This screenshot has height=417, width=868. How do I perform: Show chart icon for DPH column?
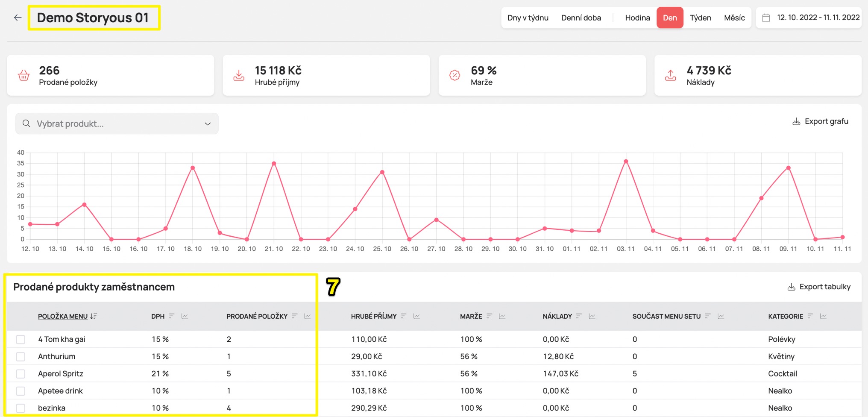click(185, 316)
